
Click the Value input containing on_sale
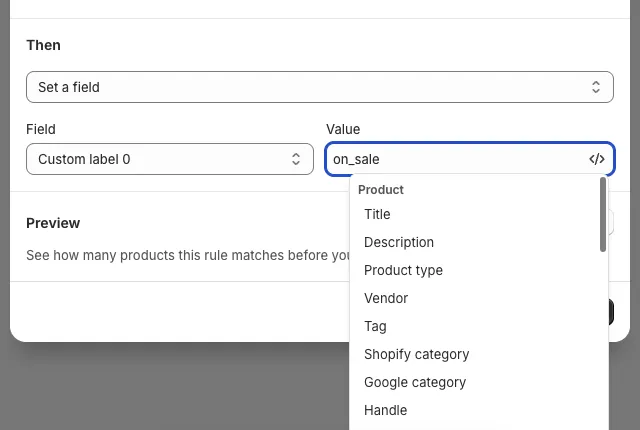coord(470,159)
